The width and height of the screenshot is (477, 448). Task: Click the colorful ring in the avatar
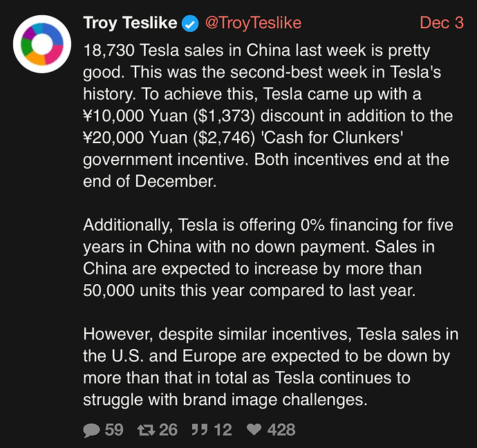coord(42,44)
